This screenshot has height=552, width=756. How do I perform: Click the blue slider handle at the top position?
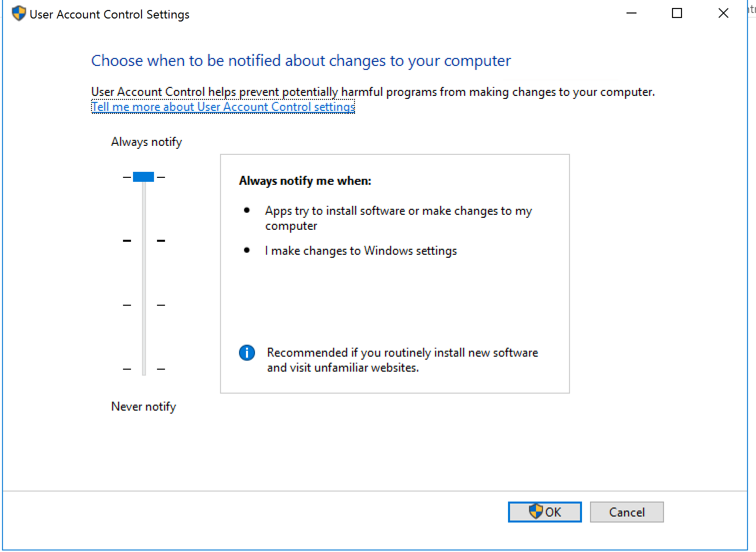(143, 177)
